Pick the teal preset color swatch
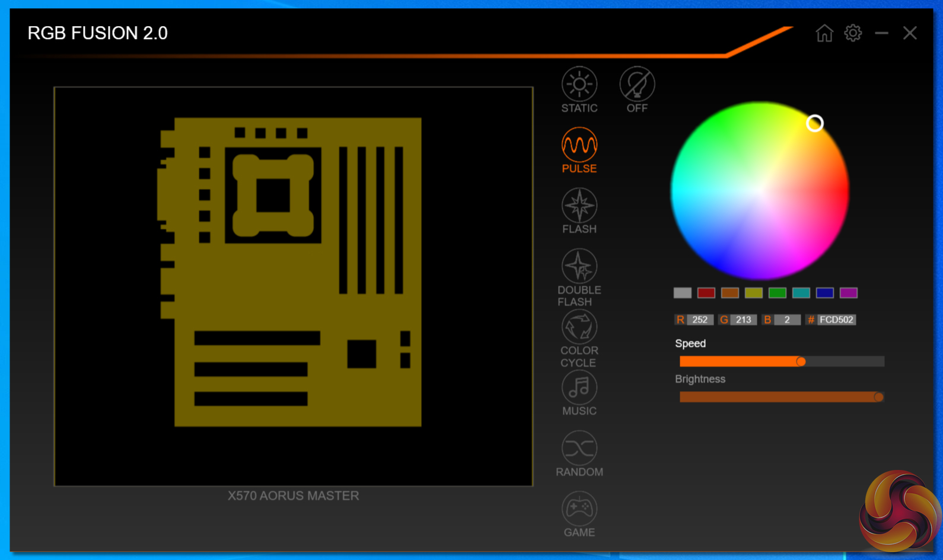This screenshot has width=943, height=560. click(801, 293)
